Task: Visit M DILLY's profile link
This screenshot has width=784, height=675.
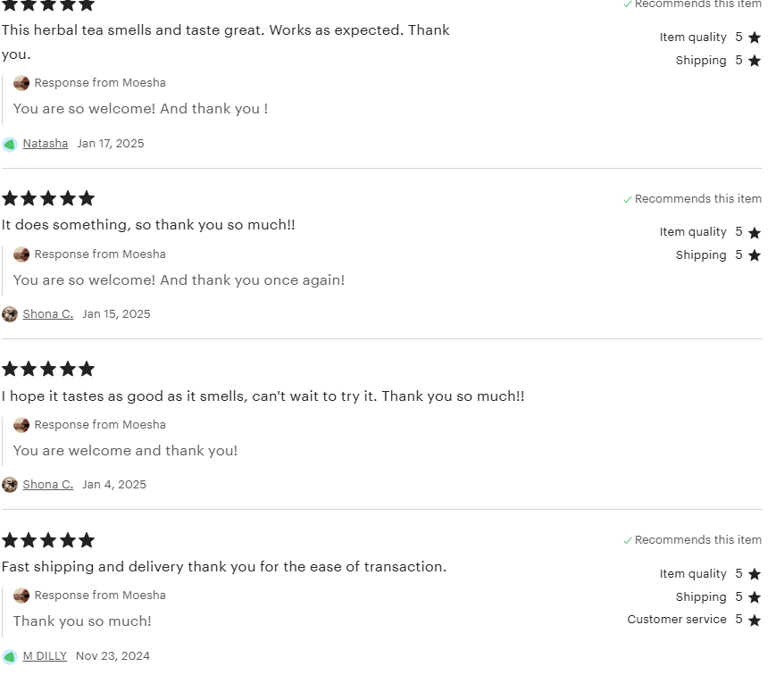Action: click(x=45, y=656)
